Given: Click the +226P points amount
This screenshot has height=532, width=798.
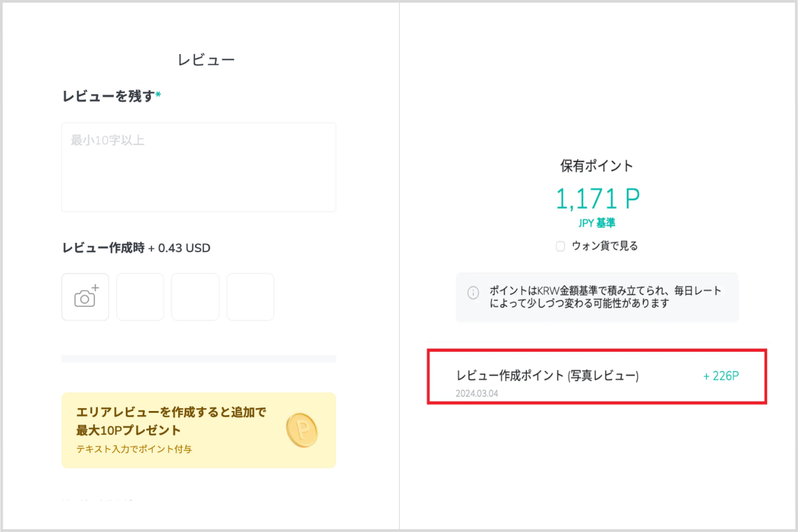Looking at the screenshot, I should point(721,376).
